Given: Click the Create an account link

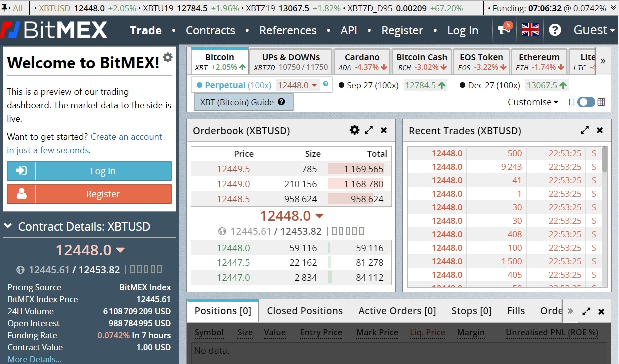Looking at the screenshot, I should 126,137.
